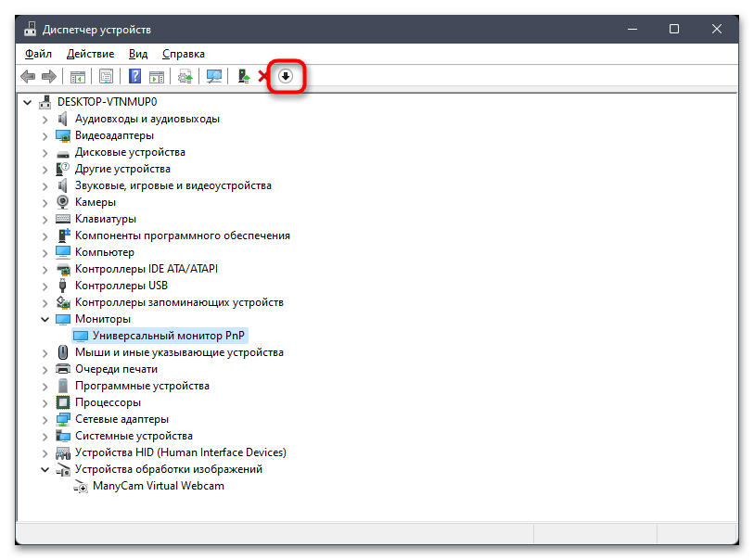Click the Сетевые адаптеры label
This screenshot has height=560, width=754.
coord(121,419)
